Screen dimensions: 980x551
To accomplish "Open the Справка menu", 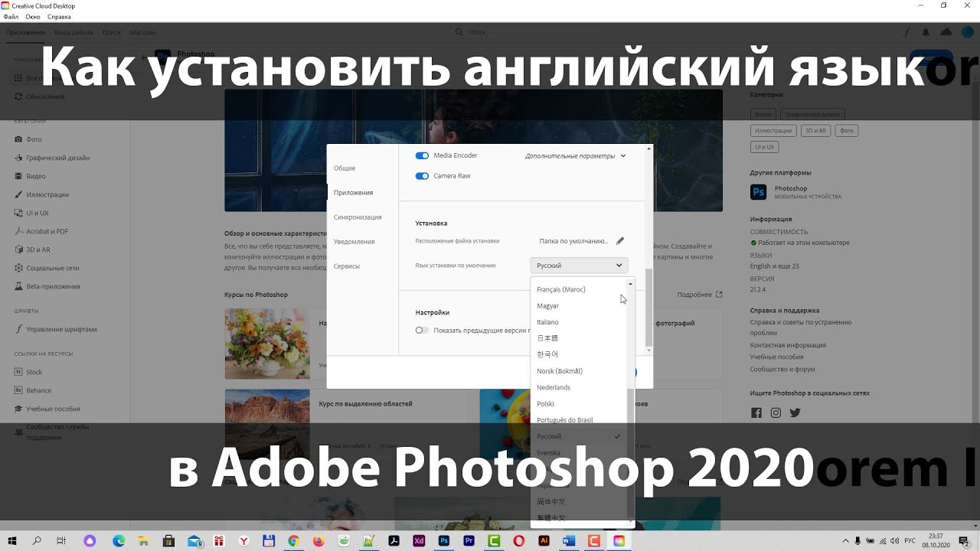I will point(59,16).
